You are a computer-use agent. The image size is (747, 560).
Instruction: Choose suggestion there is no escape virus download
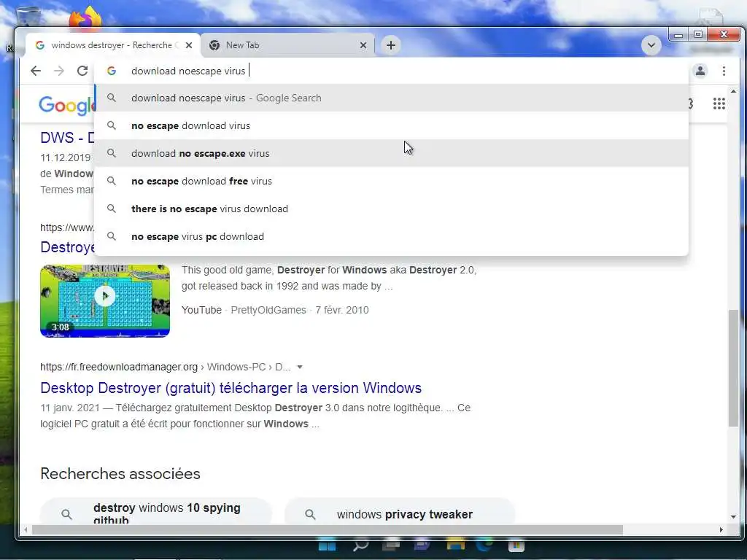tap(391, 209)
